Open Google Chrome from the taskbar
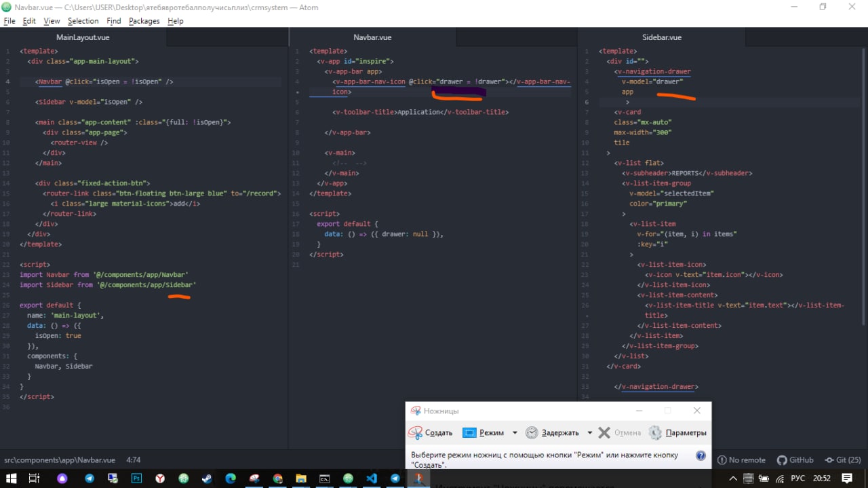This screenshot has height=488, width=868. click(277, 478)
